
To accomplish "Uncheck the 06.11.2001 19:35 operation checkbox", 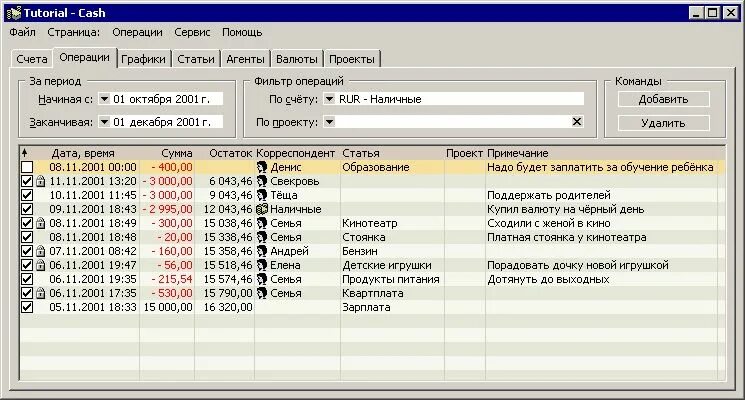I will [27, 279].
